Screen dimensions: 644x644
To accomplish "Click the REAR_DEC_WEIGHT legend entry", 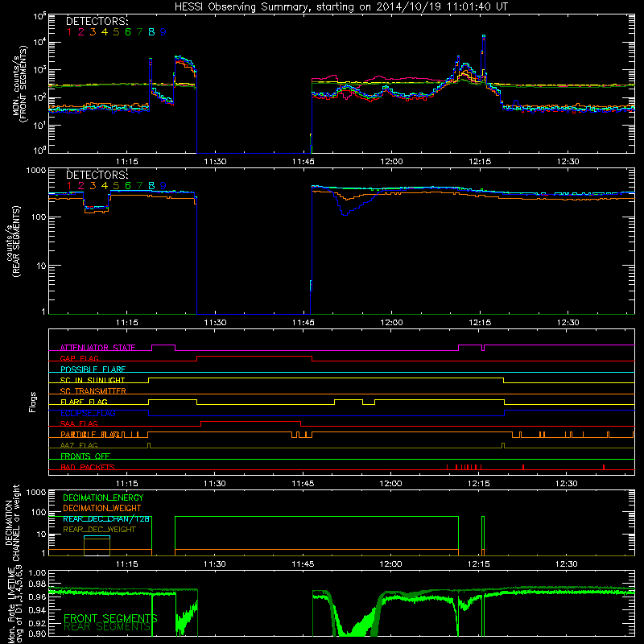I will pos(99,530).
